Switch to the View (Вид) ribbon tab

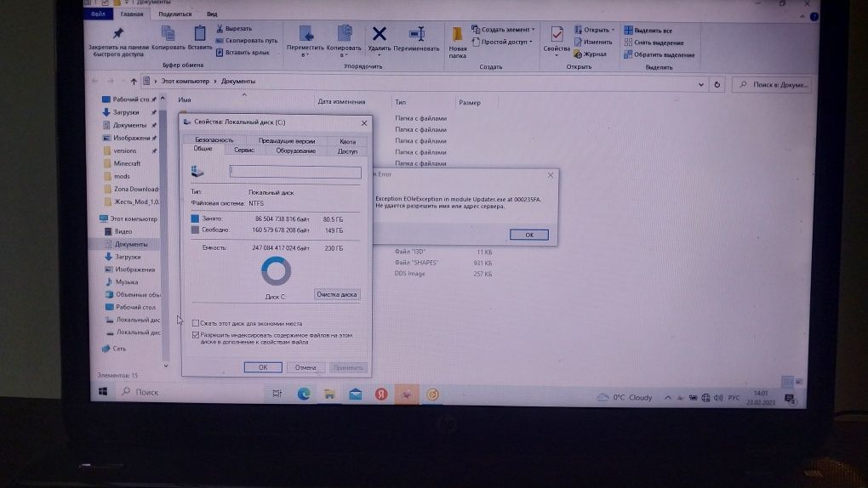click(212, 14)
